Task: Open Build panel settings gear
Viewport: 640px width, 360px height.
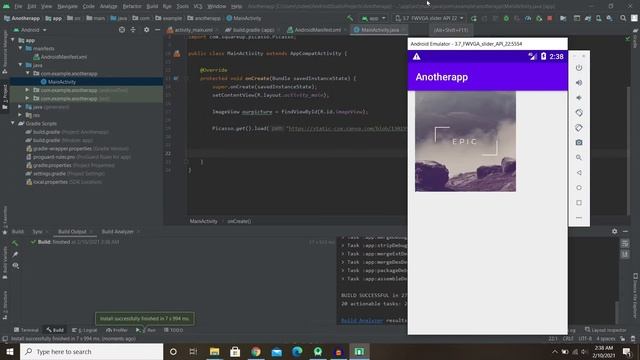Action: [615, 231]
